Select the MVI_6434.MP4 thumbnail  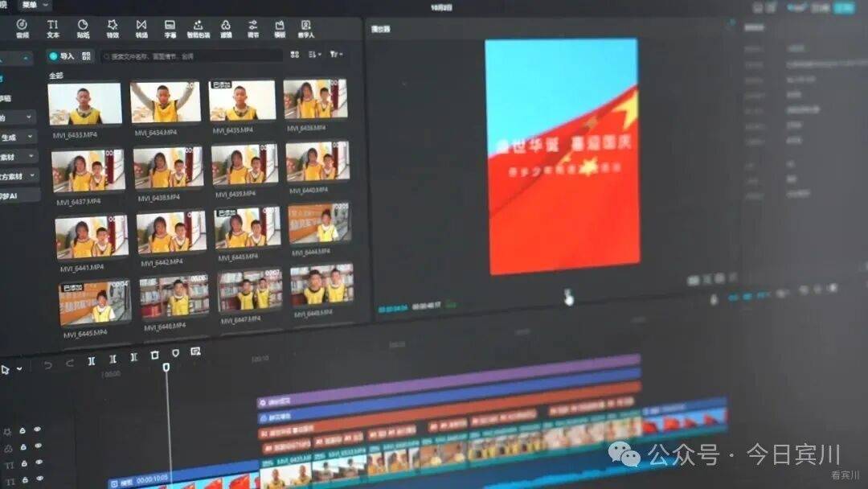pos(166,102)
